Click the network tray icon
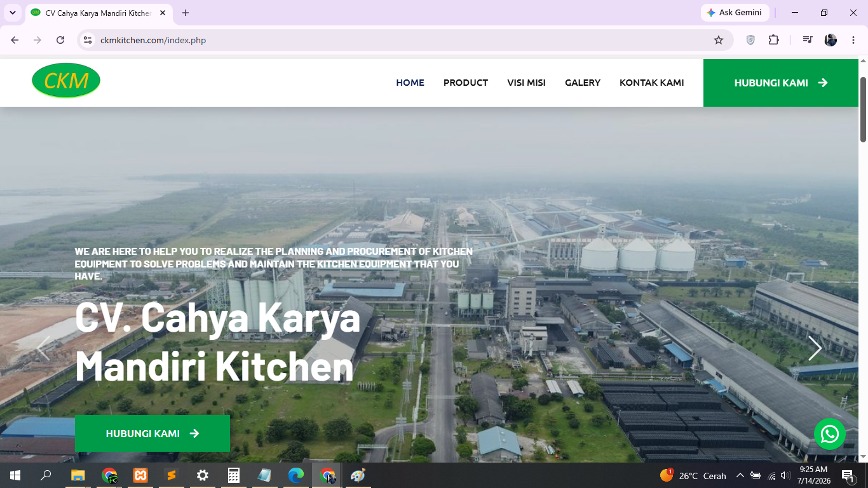 [x=771, y=475]
